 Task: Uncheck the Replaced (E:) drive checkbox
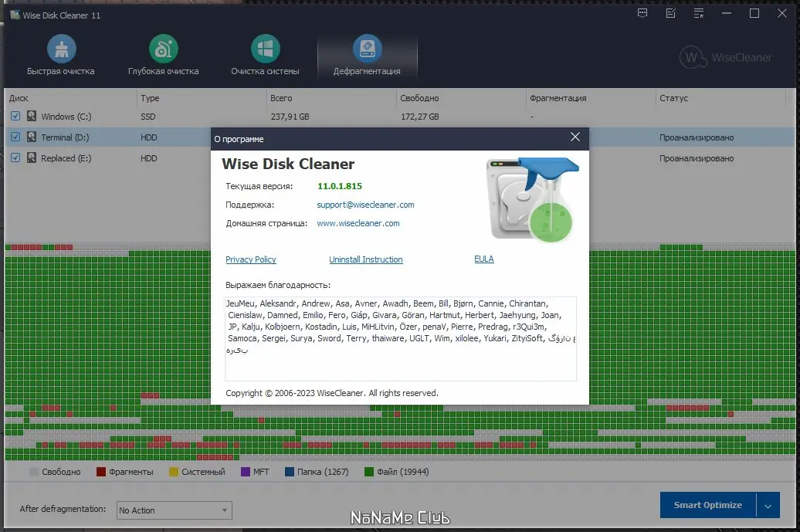(16, 158)
